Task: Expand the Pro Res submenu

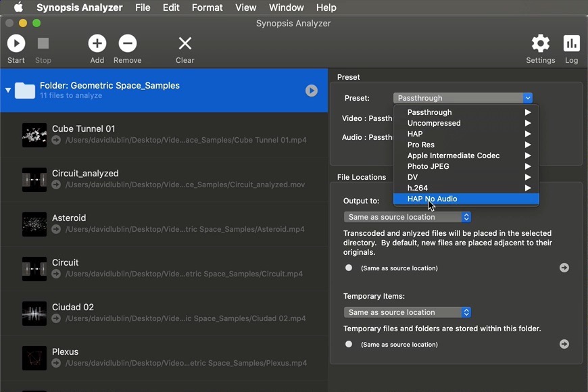Action: point(466,145)
